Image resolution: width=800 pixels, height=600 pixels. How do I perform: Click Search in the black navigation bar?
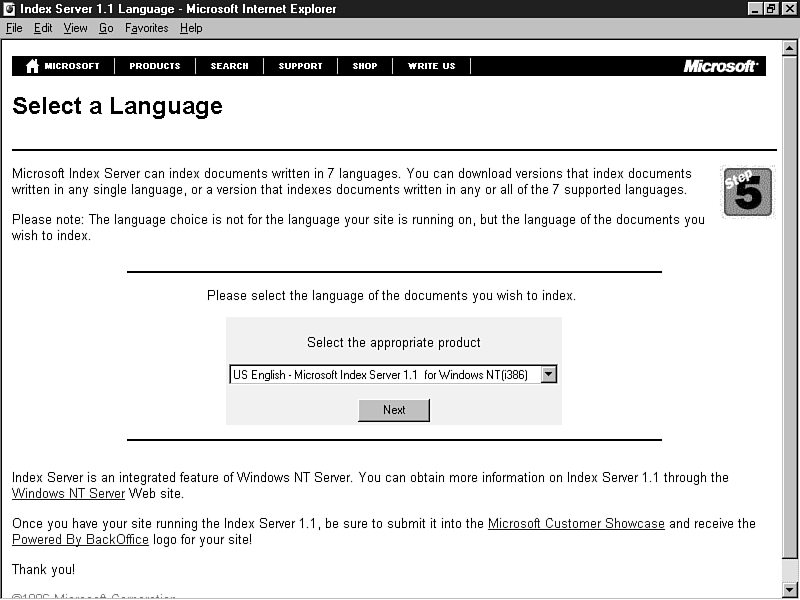click(229, 66)
